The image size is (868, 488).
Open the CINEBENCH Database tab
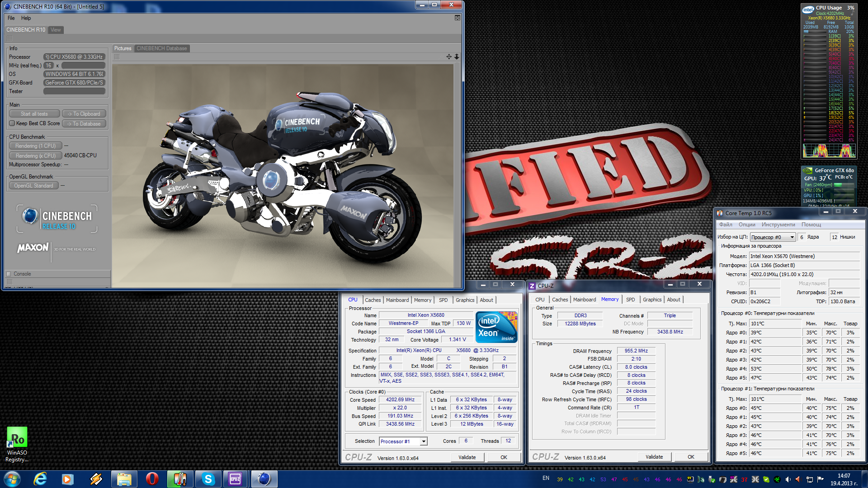pos(161,48)
